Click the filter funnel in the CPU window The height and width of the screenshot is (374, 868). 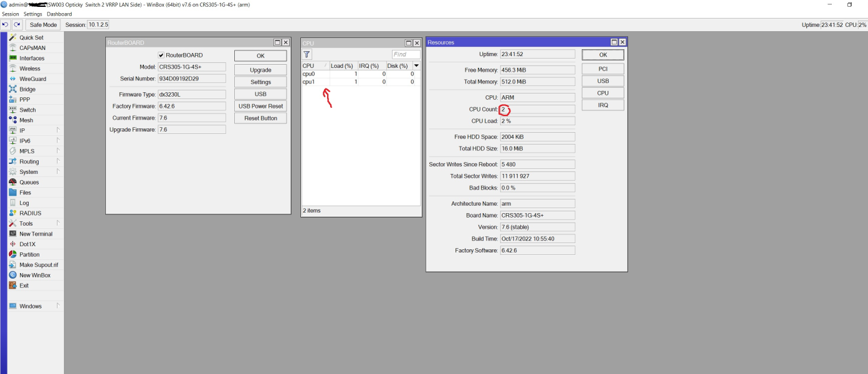click(x=307, y=54)
